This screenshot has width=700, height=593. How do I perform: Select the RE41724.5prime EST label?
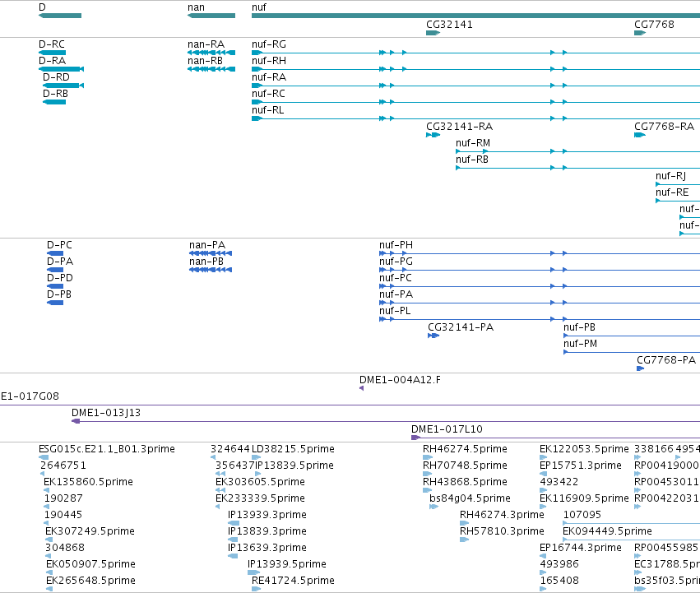[294, 581]
